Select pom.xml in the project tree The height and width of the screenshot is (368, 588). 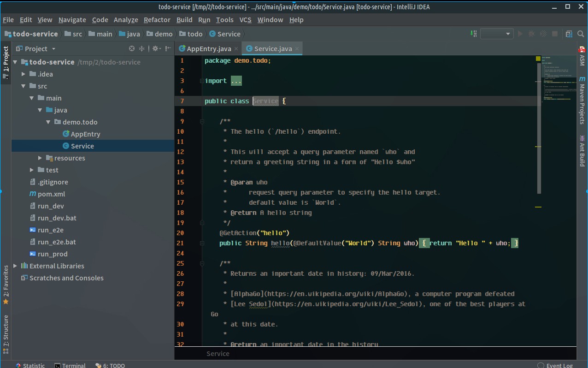[52, 194]
